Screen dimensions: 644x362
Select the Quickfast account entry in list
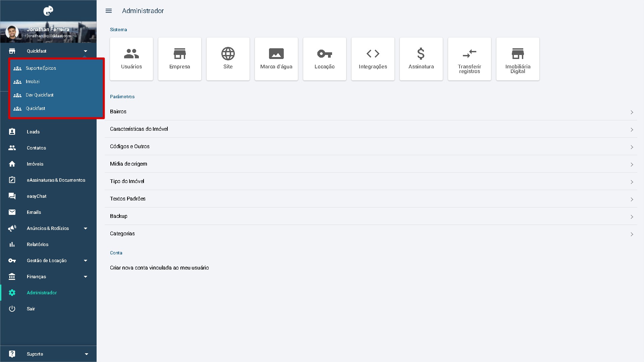(x=56, y=108)
